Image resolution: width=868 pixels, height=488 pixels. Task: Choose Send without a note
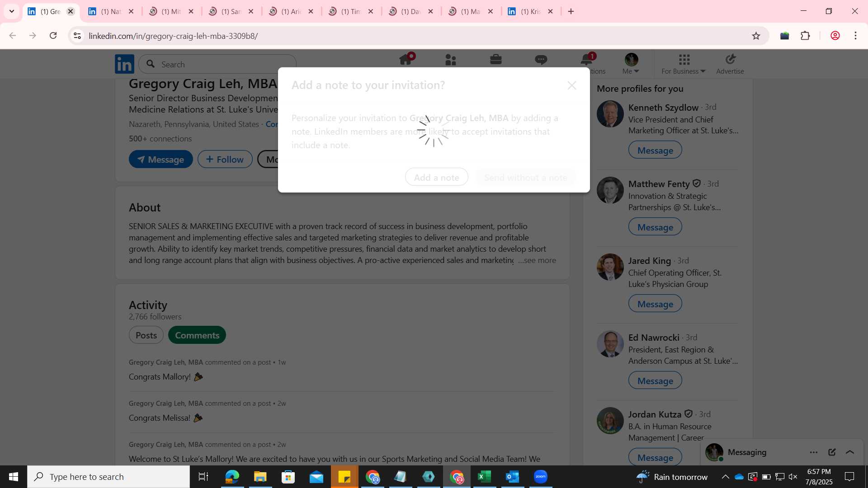click(x=526, y=177)
